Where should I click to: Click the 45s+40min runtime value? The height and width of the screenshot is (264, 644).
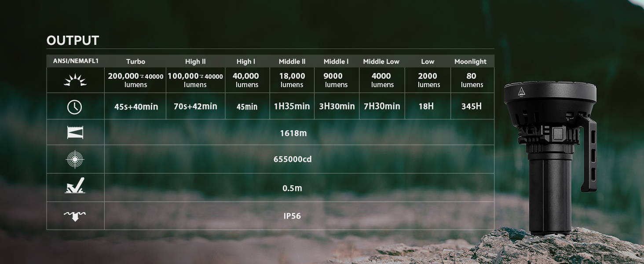tap(136, 106)
